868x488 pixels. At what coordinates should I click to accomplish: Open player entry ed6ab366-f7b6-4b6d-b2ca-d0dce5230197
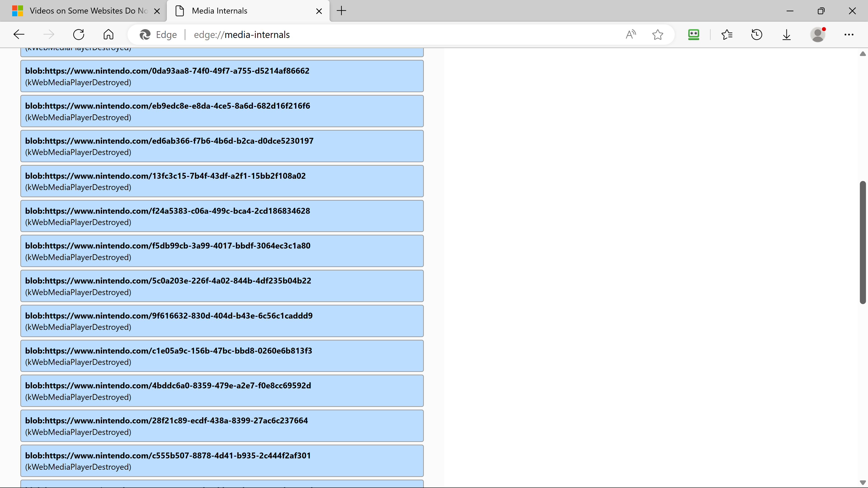point(222,146)
